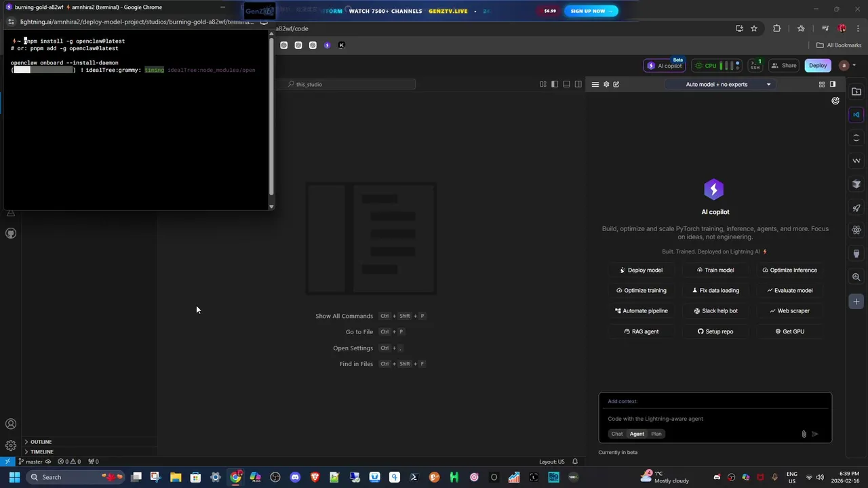
Task: Open Discord from the taskbar
Action: pos(295,477)
